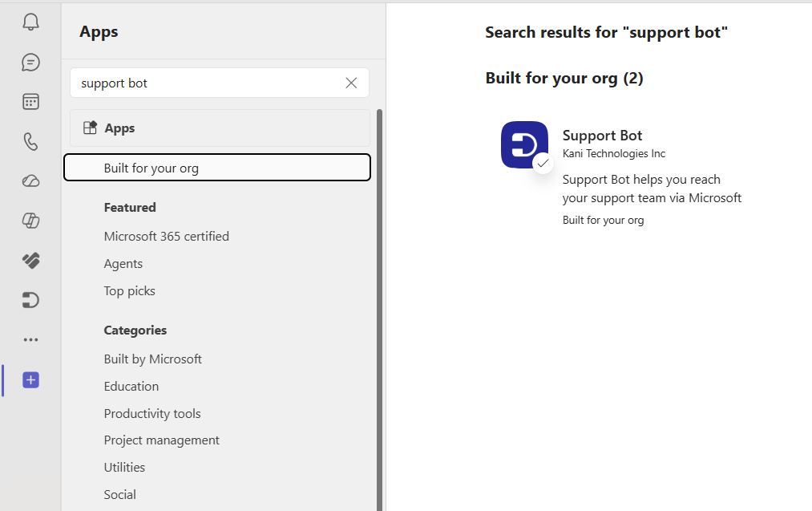Click the Support Bot app logo

[524, 144]
